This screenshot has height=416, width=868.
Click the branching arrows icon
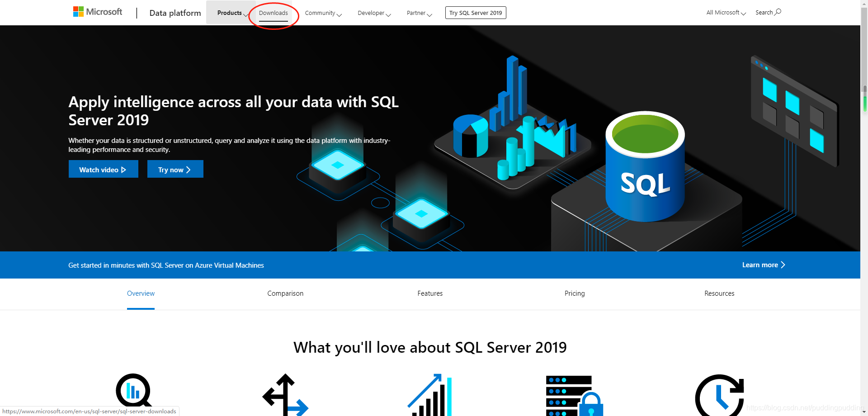(x=285, y=395)
